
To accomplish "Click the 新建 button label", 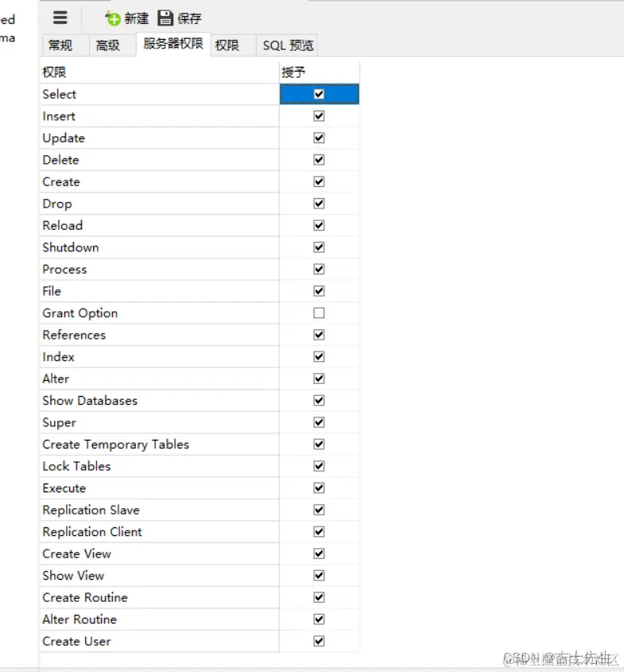I will [x=136, y=18].
